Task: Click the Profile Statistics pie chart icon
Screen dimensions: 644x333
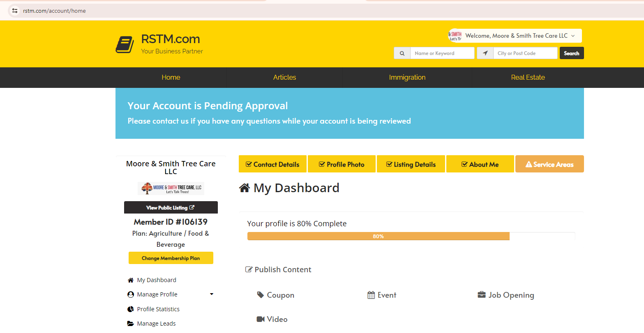Action: click(x=131, y=309)
